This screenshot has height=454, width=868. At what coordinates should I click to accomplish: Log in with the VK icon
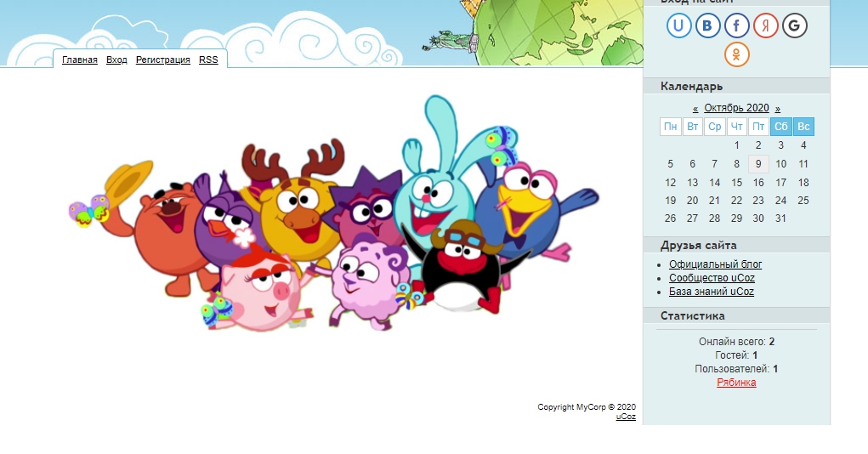707,26
